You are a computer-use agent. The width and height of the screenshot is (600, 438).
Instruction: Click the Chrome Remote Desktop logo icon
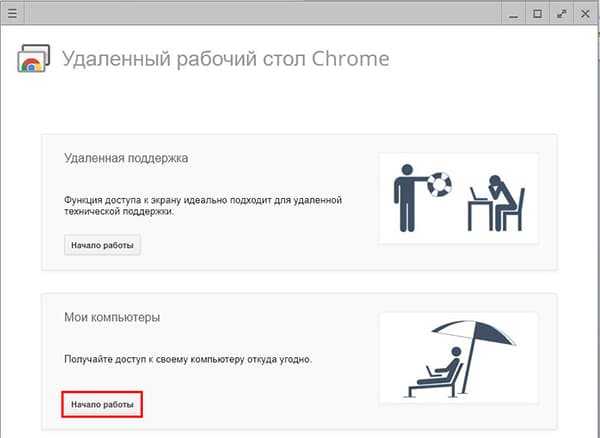click(34, 59)
